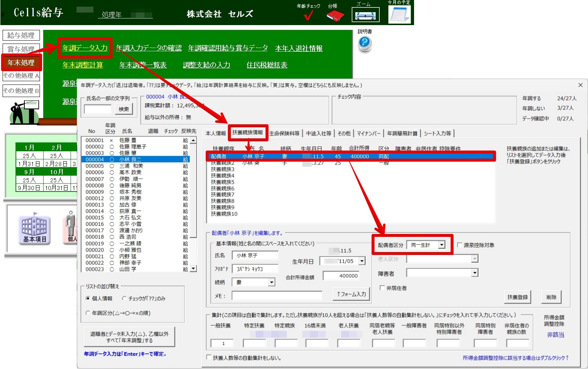Click the 説明書 blue help icon

(x=365, y=43)
